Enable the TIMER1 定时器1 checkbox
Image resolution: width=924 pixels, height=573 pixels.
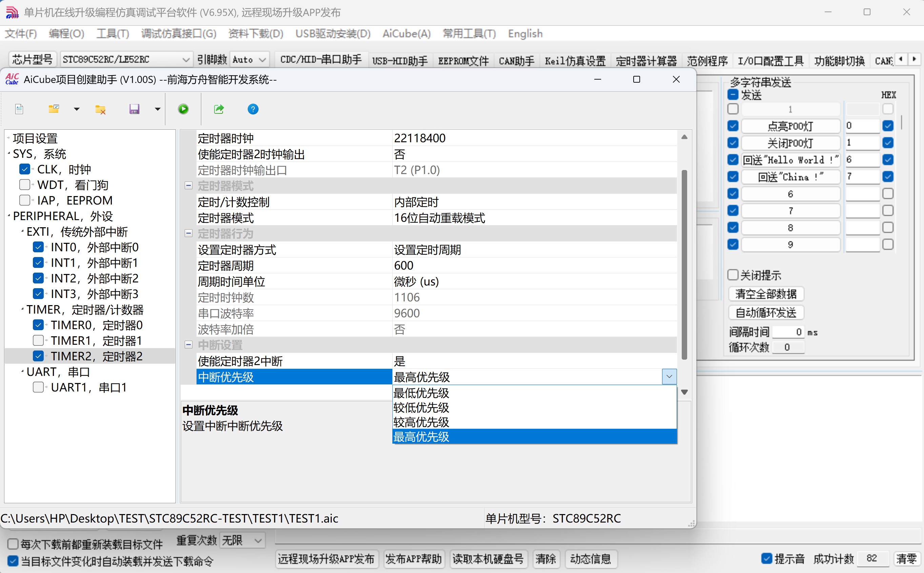pos(38,340)
